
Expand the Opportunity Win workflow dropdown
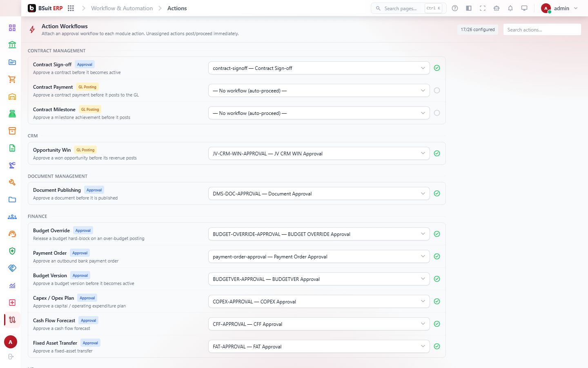pyautogui.click(x=319, y=153)
